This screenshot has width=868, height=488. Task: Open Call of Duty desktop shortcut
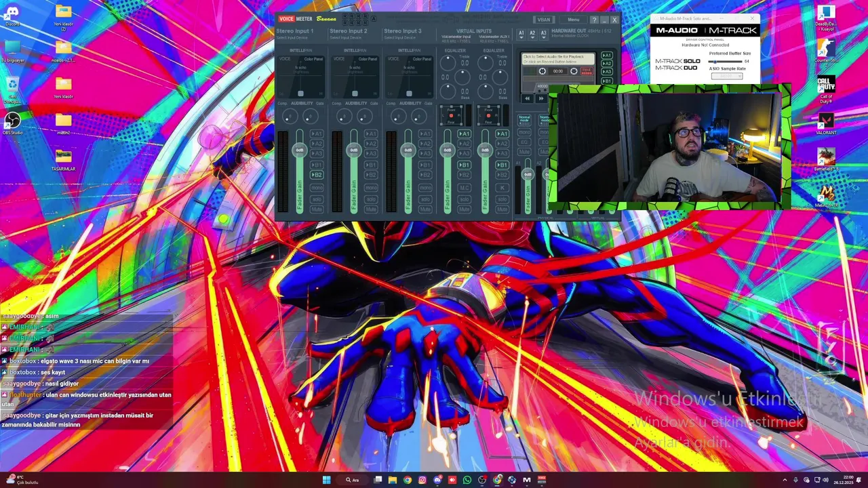(825, 87)
